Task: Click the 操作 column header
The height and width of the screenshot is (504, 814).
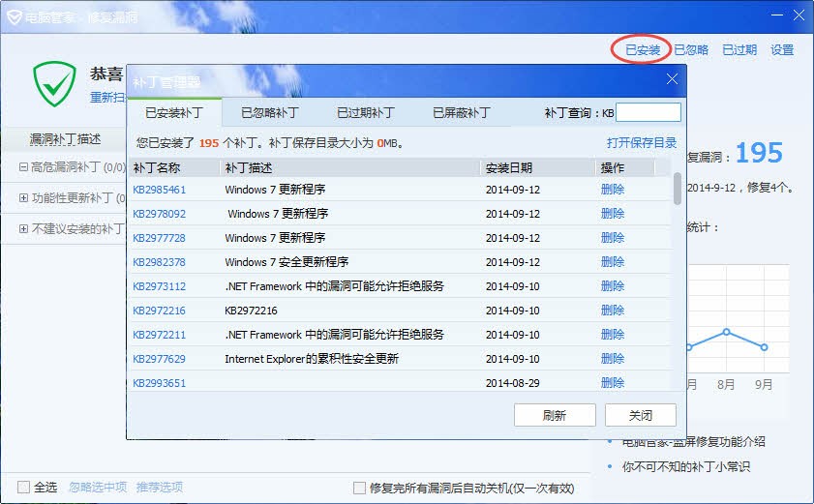Action: [x=625, y=167]
